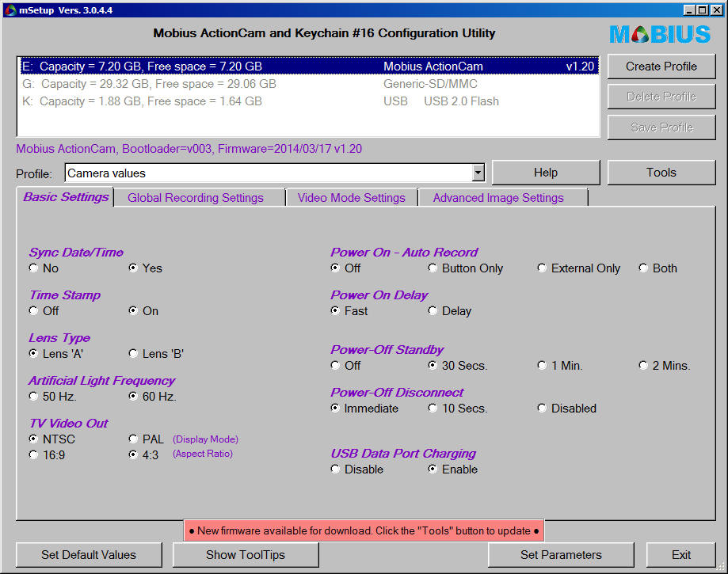The height and width of the screenshot is (574, 728).
Task: Click Set Parameters button
Action: point(561,554)
